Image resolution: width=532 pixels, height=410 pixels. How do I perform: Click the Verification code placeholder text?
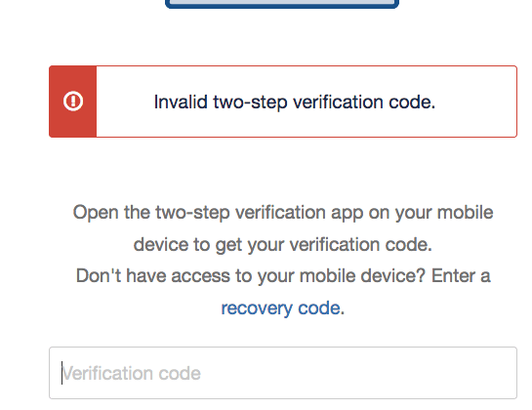click(x=132, y=373)
